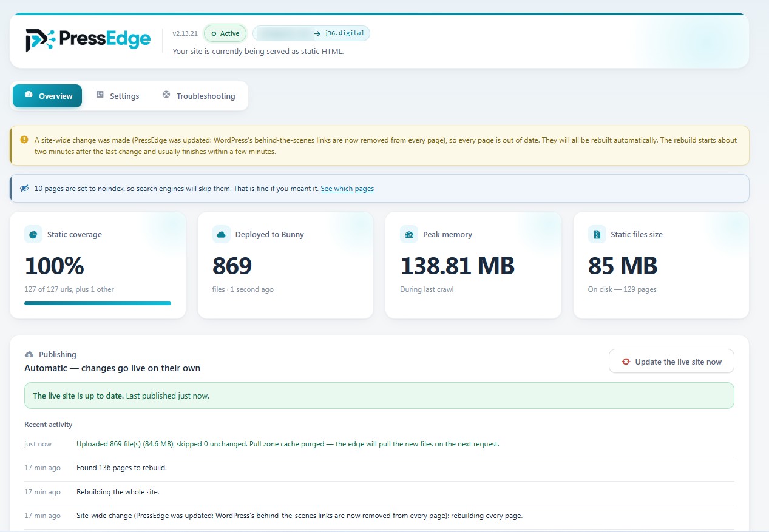The image size is (769, 532).
Task: Click the Found 136 pages to rebuild entry
Action: coord(121,468)
